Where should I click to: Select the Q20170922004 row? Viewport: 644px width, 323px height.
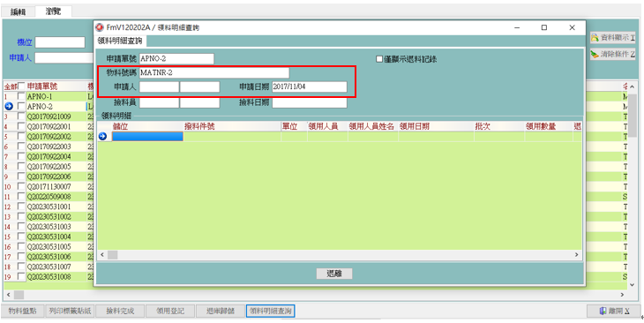coord(49,156)
